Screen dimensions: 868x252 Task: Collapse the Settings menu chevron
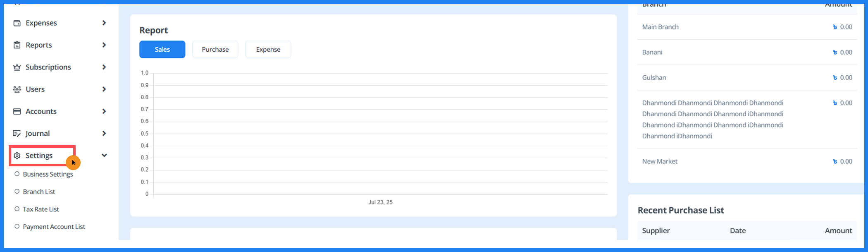(104, 156)
